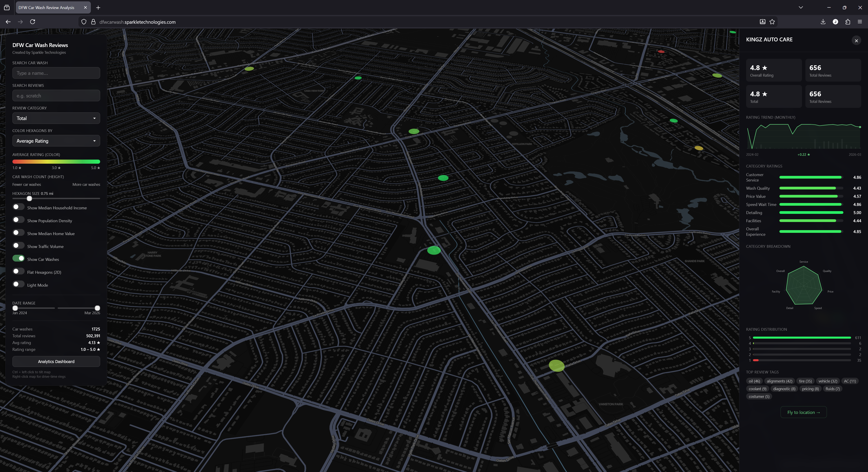Enable Light Mode

coord(19,284)
